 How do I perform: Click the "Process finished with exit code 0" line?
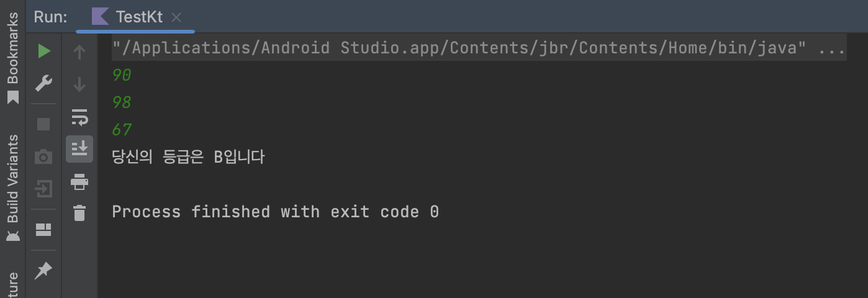pyautogui.click(x=275, y=212)
